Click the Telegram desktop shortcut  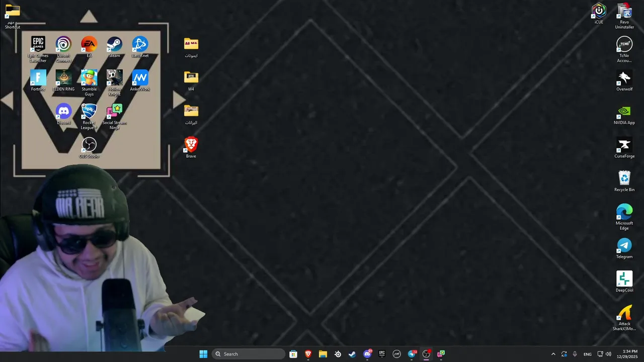624,248
